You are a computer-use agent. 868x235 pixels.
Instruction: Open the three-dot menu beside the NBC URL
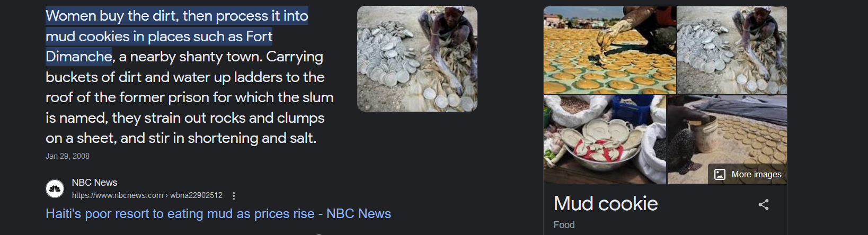pyautogui.click(x=234, y=196)
